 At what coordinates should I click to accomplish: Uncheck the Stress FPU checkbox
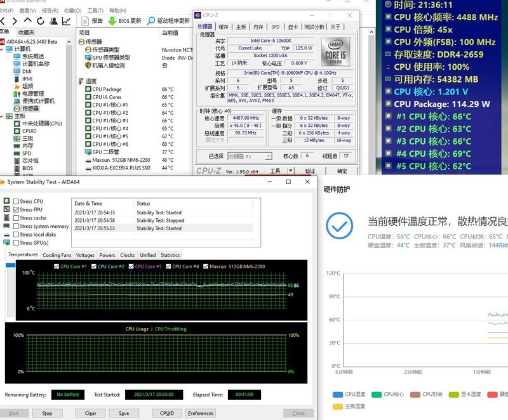point(16,209)
